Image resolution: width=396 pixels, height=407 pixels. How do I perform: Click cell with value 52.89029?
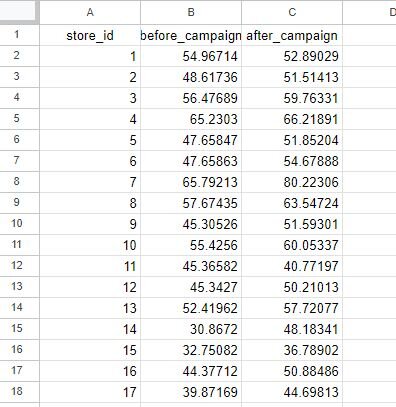pos(292,56)
